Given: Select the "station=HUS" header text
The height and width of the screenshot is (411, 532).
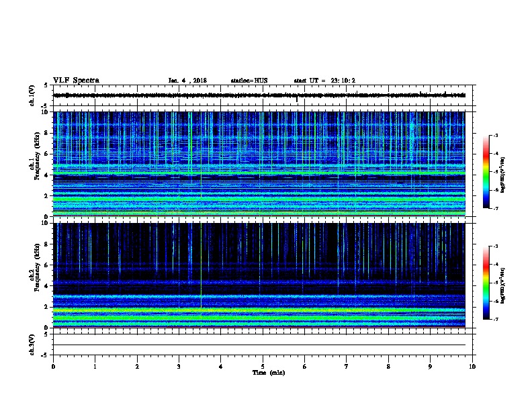Looking at the screenshot, I should pos(249,81).
